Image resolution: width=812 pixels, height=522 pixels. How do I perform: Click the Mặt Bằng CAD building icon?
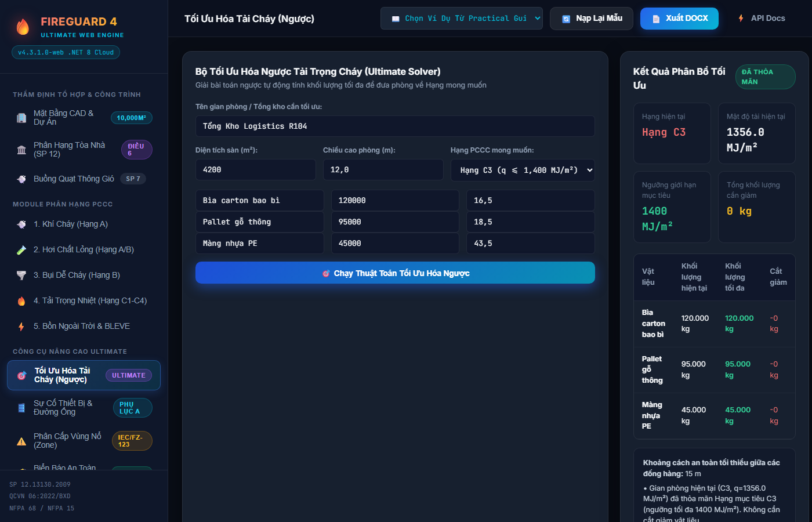[x=21, y=118]
